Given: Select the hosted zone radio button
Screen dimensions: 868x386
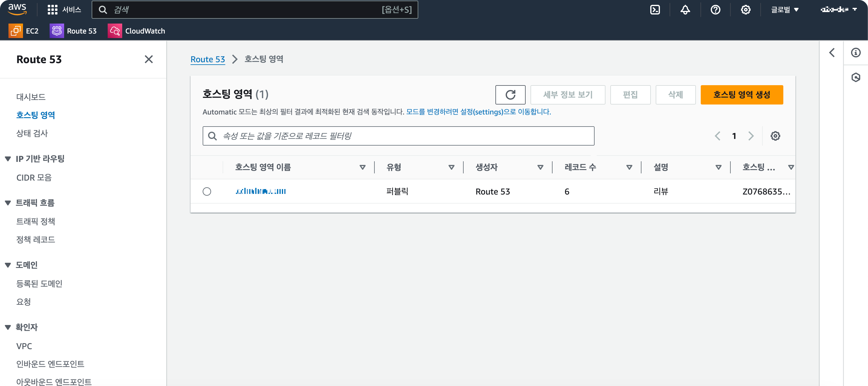Looking at the screenshot, I should click(x=207, y=191).
